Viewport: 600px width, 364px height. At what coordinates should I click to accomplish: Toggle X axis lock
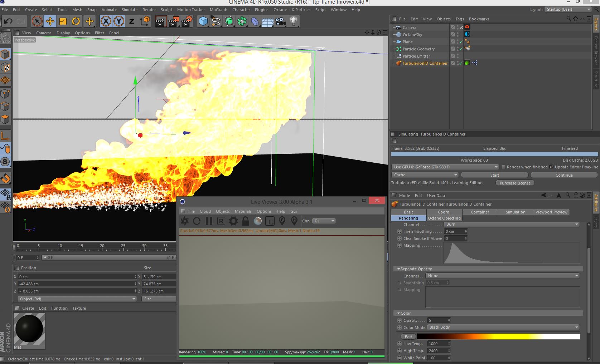tap(106, 21)
